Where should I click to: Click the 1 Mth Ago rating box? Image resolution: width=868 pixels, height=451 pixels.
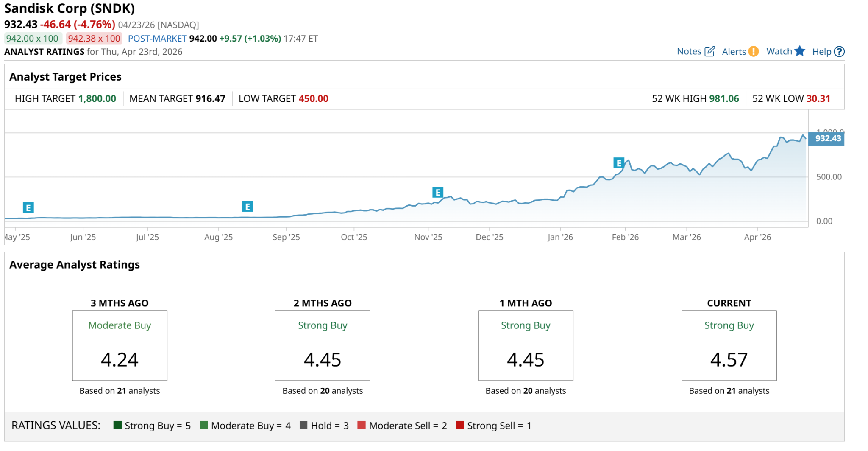(526, 345)
